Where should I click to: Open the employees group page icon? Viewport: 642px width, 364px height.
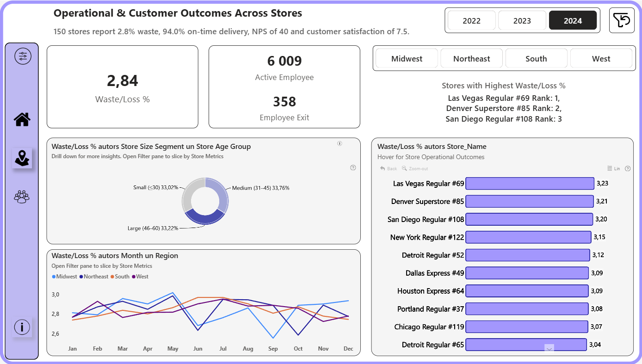(22, 197)
